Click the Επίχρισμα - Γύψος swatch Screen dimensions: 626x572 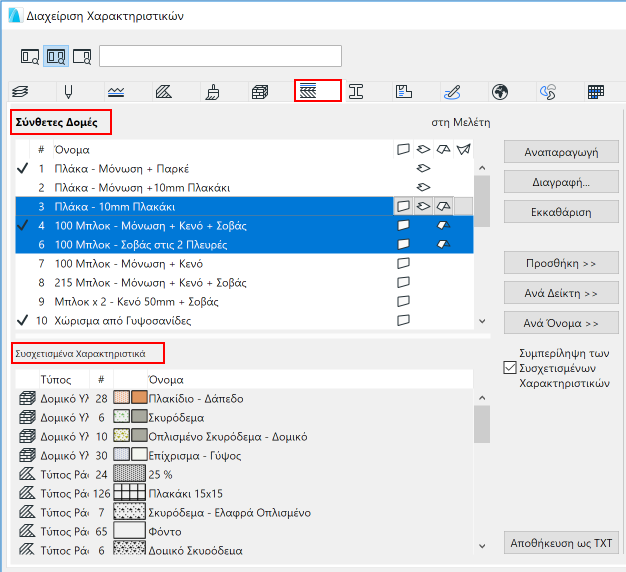point(139,455)
